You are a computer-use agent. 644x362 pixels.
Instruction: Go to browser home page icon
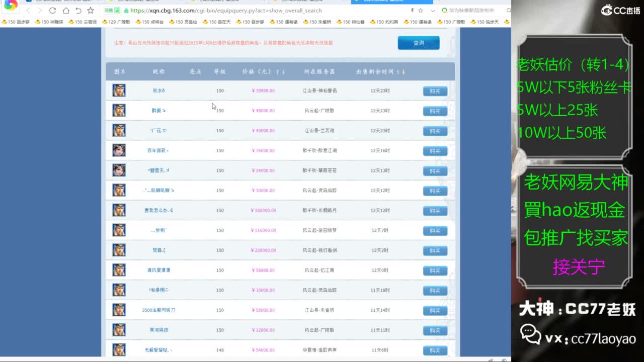(66, 11)
